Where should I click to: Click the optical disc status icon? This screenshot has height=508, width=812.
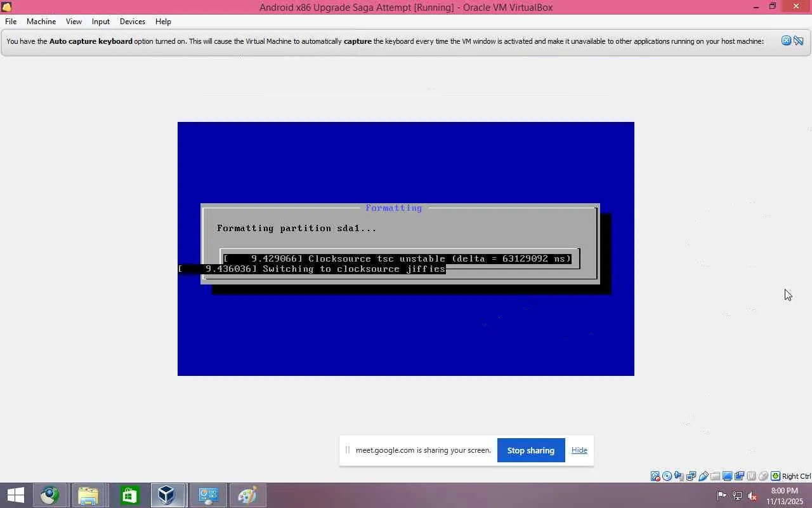tap(667, 476)
